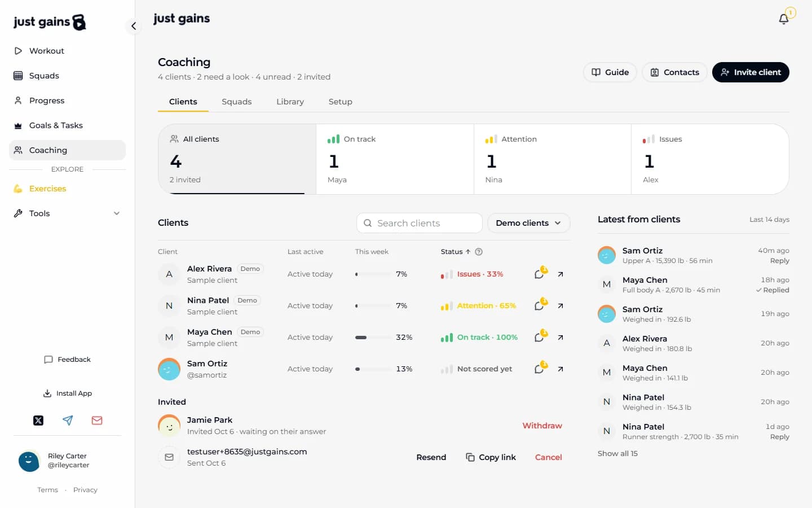Open Nina Patel's profile arrow
This screenshot has width=812, height=508.
[x=561, y=306]
